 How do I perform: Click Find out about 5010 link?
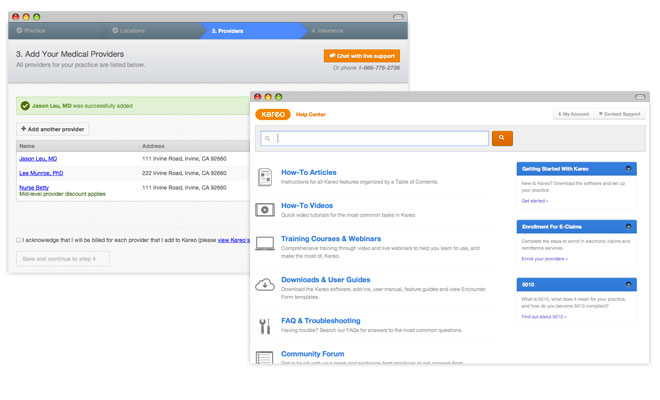(544, 317)
